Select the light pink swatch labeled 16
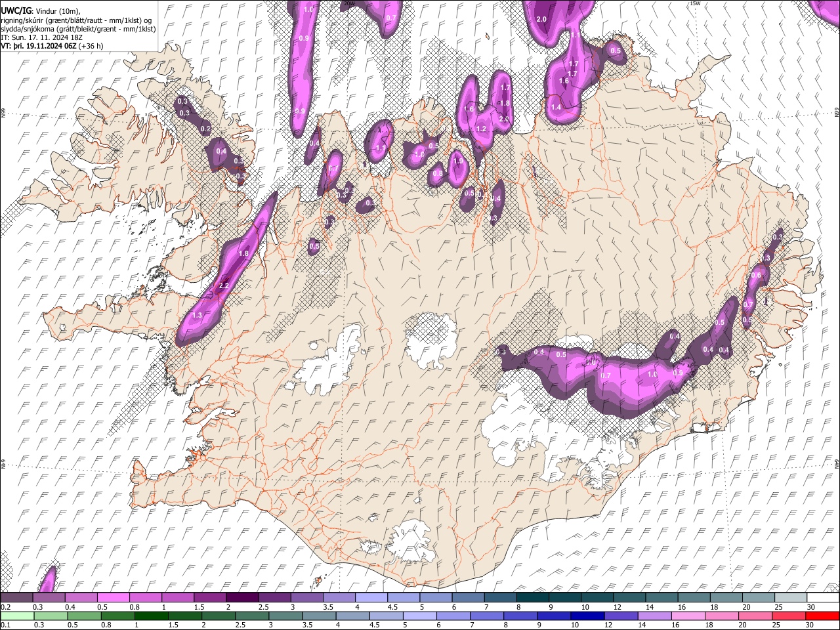 688,616
